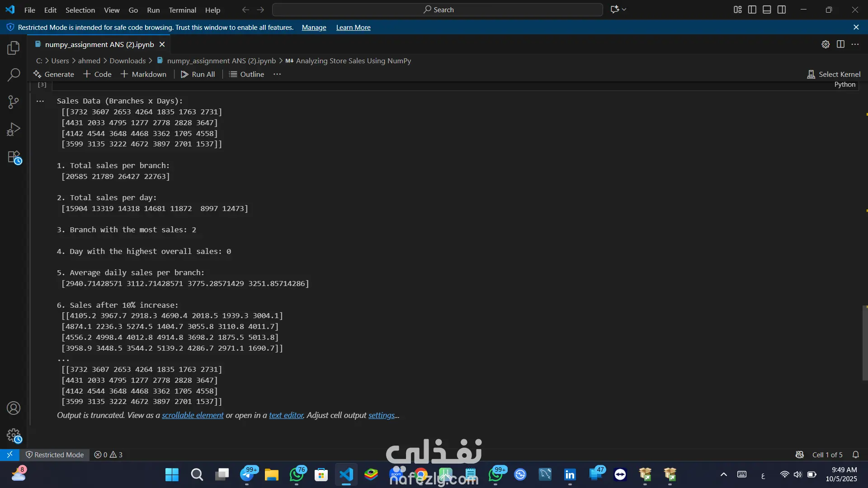
Task: Select the numpy_assignment ANS (2).ipynb tab
Action: [99, 44]
